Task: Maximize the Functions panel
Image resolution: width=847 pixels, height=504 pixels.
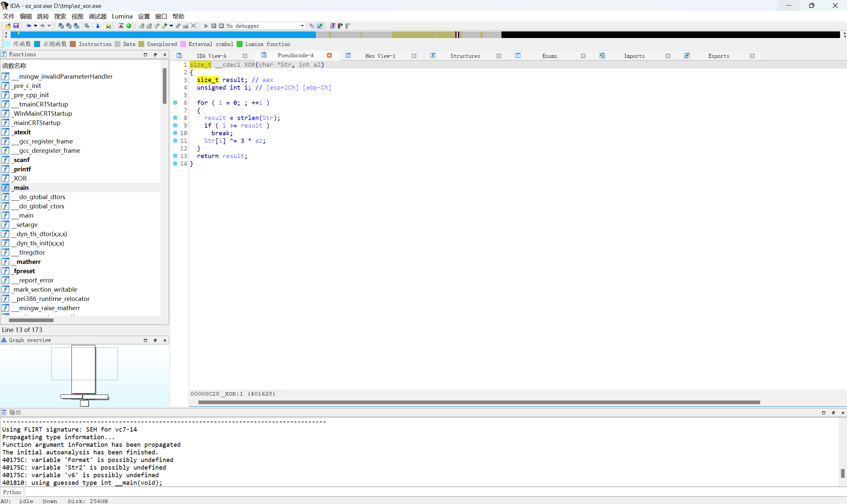Action: click(x=146, y=55)
